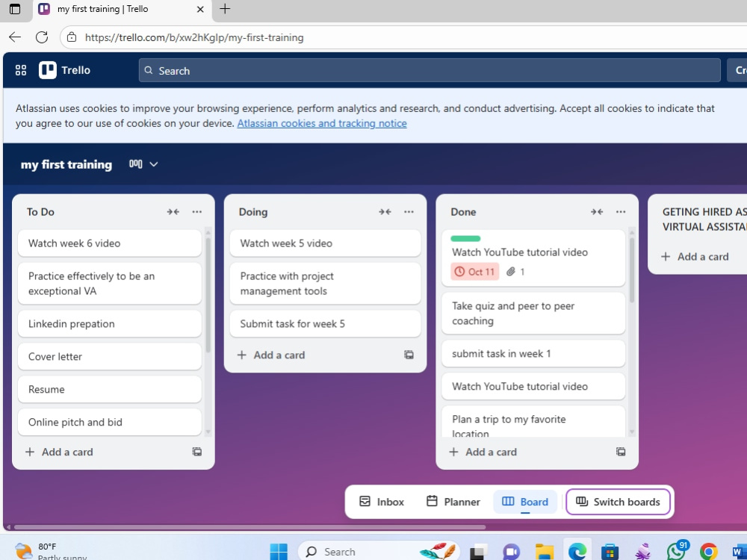The width and height of the screenshot is (747, 560).
Task: Click the green label on the Done card
Action: (x=465, y=239)
